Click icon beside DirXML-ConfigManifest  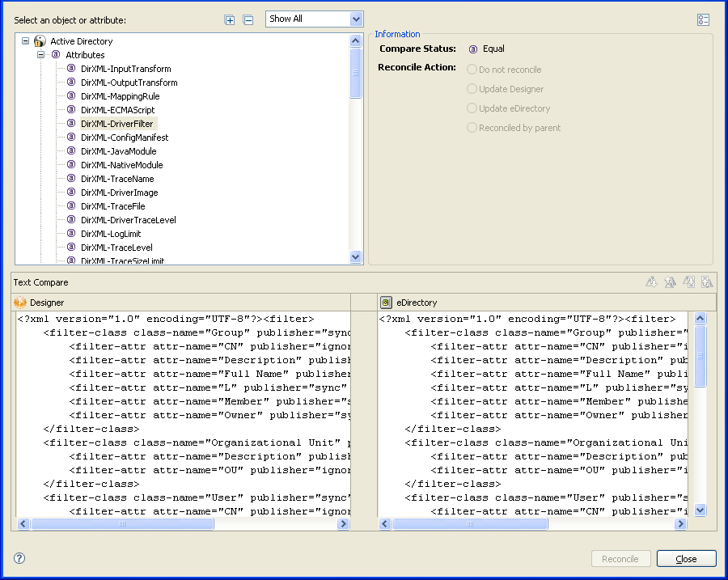pos(71,137)
